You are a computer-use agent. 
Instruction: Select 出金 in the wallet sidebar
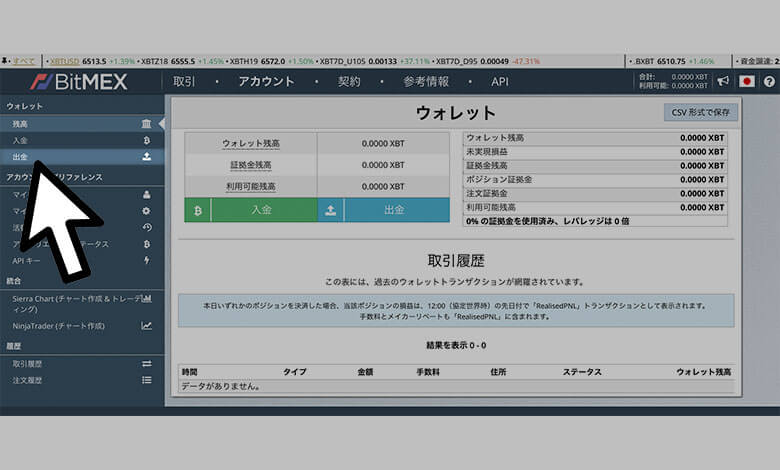click(82, 157)
